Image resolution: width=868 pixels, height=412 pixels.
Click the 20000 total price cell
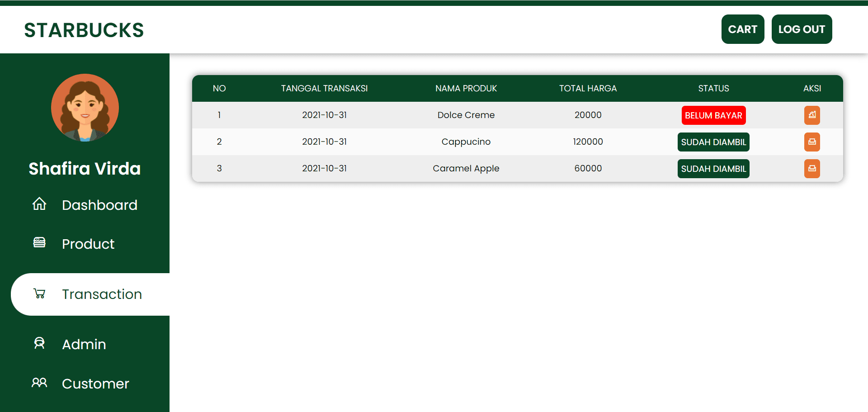[x=588, y=115]
